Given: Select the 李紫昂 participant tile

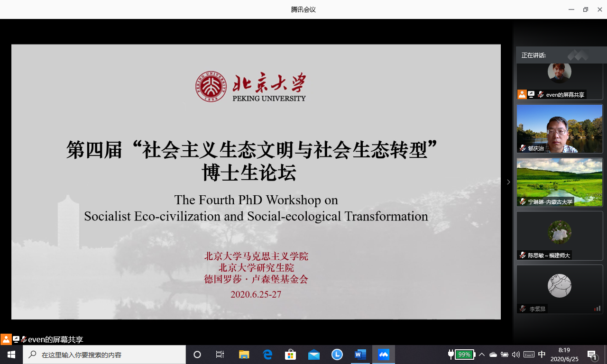Looking at the screenshot, I should (560, 289).
